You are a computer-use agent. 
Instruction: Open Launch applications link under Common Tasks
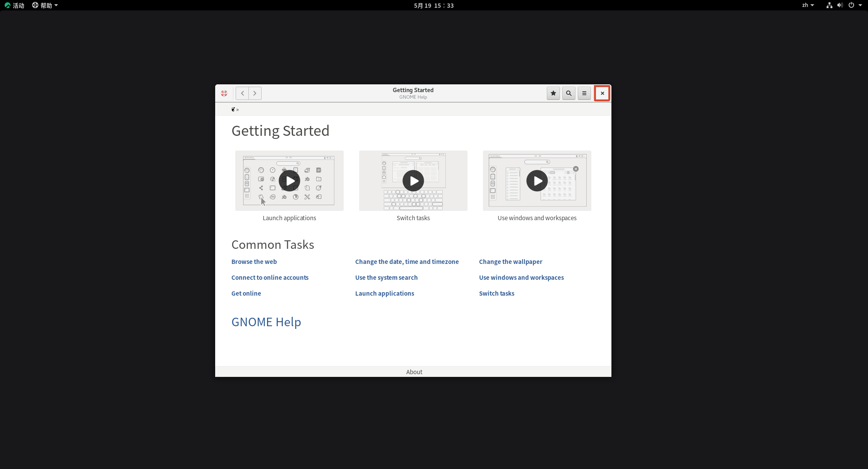[x=385, y=294]
